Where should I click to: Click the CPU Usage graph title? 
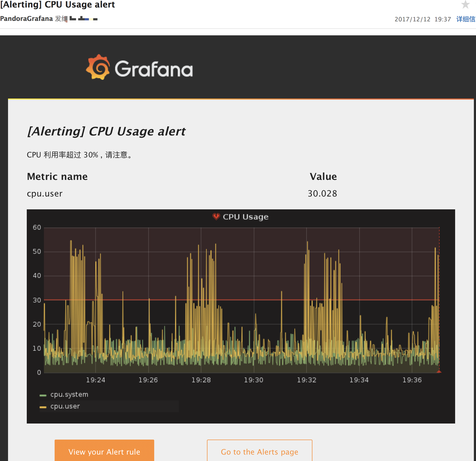(x=245, y=217)
